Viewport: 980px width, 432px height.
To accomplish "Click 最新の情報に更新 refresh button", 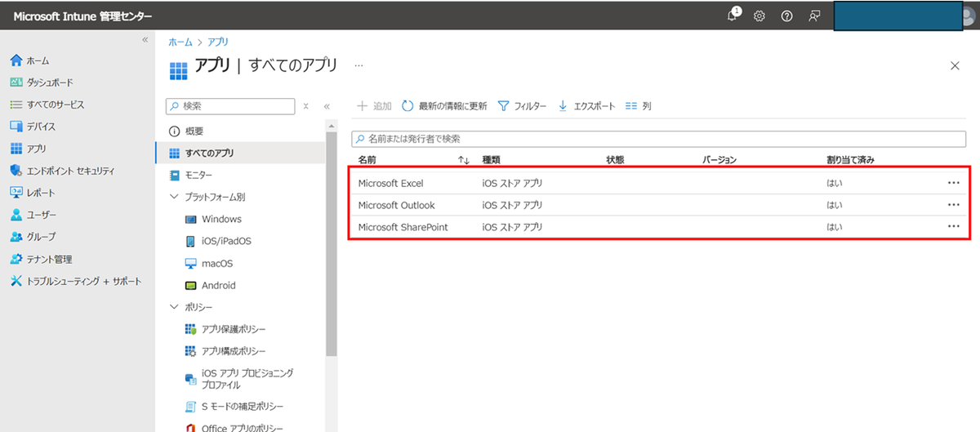I will (444, 106).
